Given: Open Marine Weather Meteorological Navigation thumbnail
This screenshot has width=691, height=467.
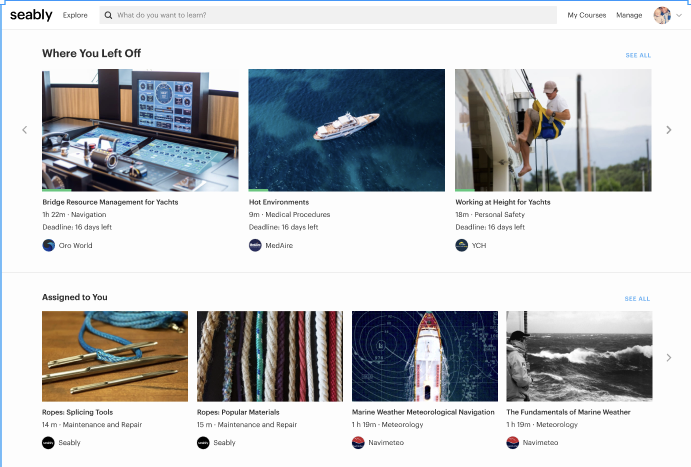Looking at the screenshot, I should coord(425,356).
